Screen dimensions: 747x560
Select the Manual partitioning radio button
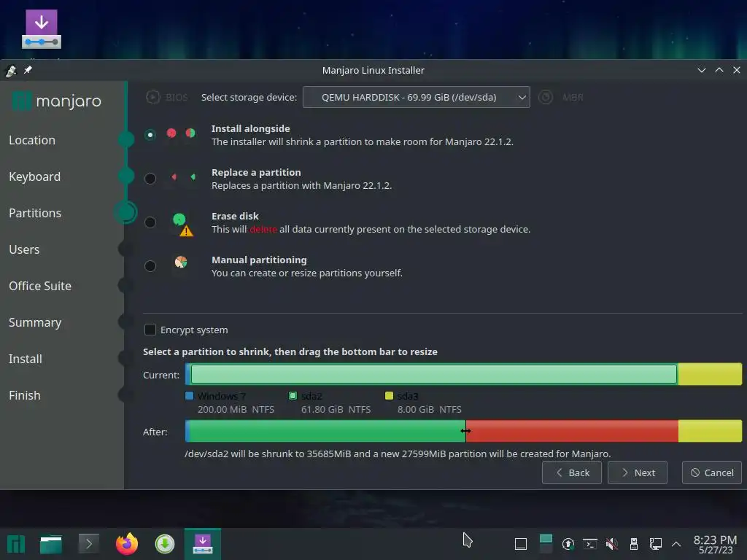point(150,266)
